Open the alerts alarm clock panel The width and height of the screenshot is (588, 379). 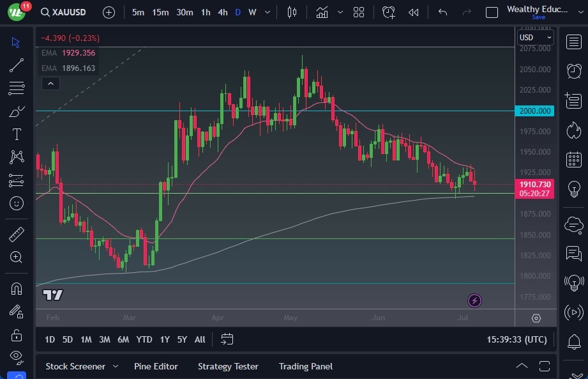574,71
